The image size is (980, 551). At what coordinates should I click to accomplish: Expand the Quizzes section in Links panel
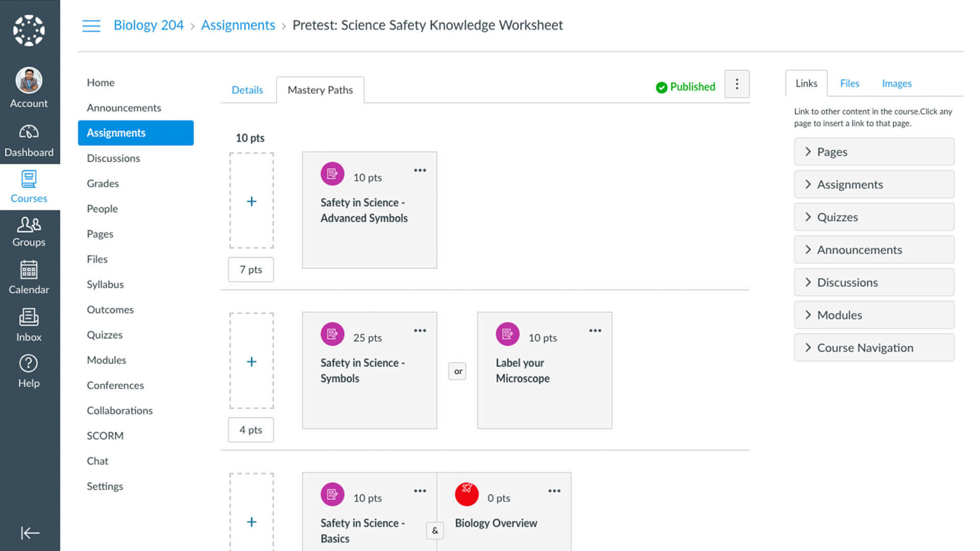click(x=873, y=217)
